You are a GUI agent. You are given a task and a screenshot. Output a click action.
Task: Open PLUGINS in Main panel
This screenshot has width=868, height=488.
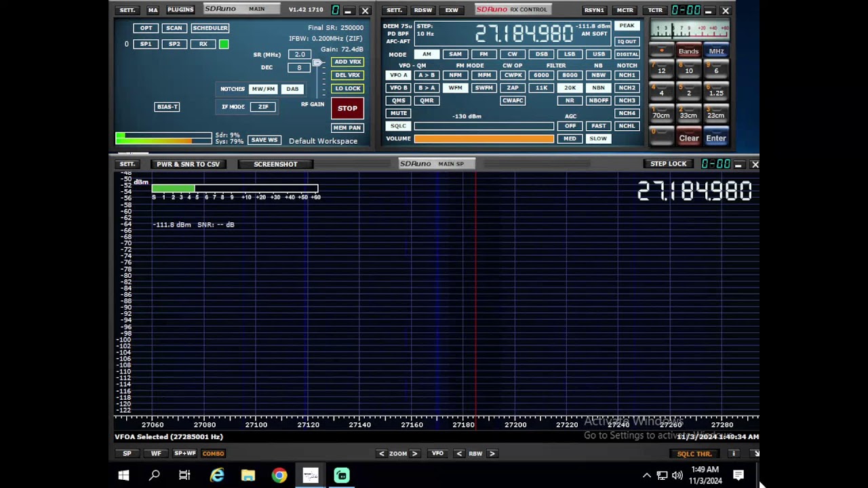click(x=180, y=10)
